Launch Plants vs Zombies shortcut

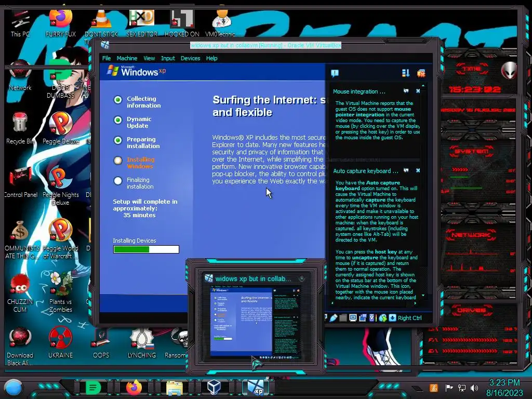click(x=60, y=292)
